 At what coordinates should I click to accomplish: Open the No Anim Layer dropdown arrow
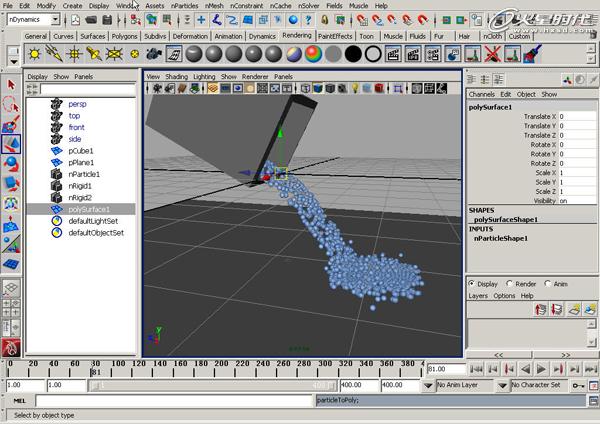(x=428, y=385)
